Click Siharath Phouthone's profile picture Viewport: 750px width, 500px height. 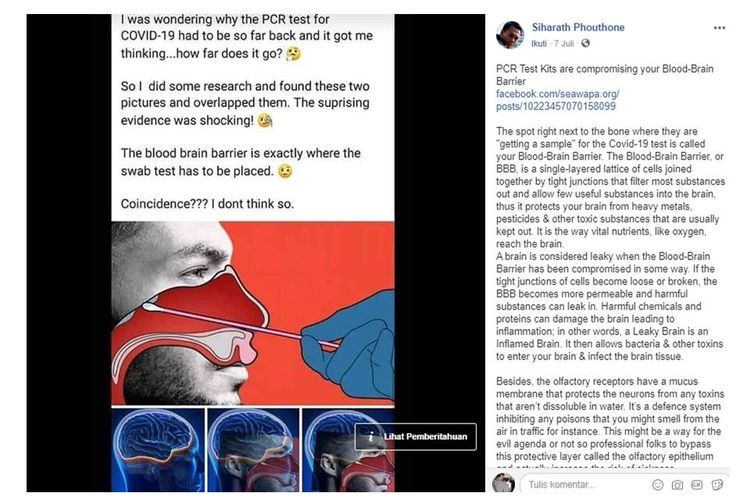(510, 35)
